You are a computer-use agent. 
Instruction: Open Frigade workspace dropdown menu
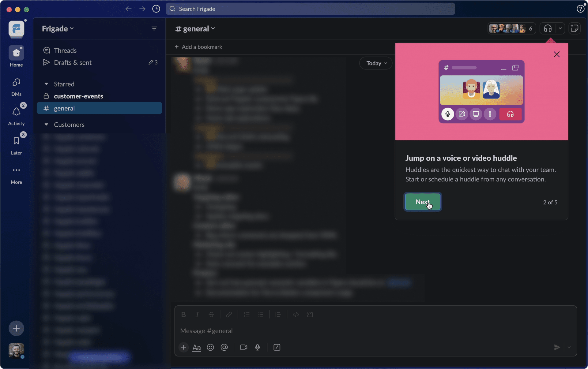point(58,28)
